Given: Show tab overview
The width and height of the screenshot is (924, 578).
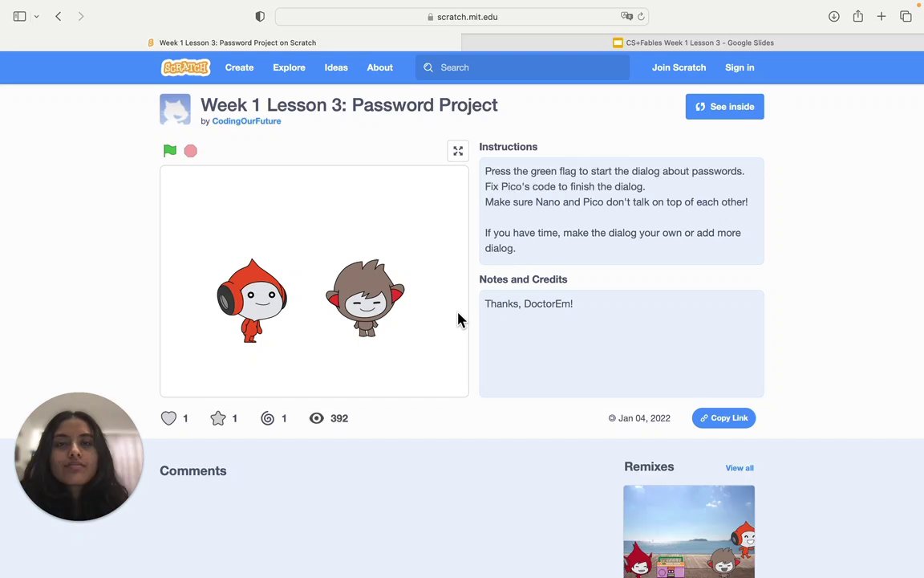Looking at the screenshot, I should coord(906,17).
